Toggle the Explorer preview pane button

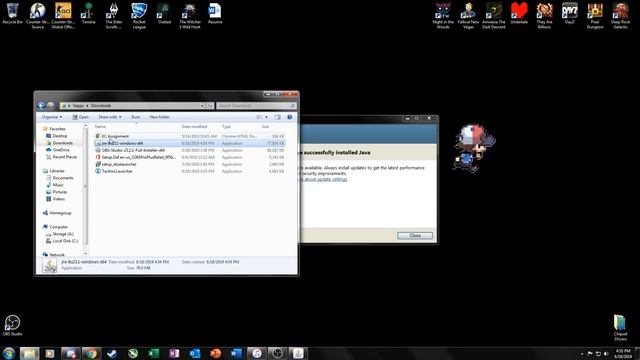[278, 117]
